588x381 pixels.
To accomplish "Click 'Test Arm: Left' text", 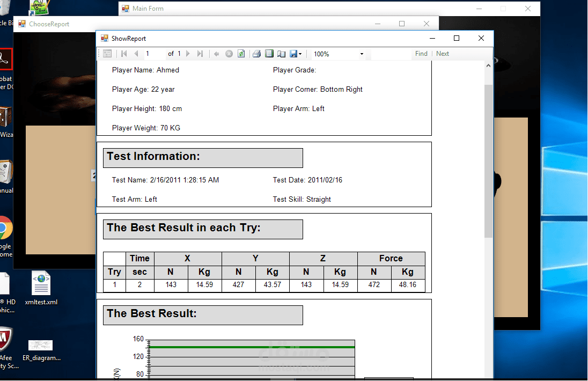I will pyautogui.click(x=134, y=200).
